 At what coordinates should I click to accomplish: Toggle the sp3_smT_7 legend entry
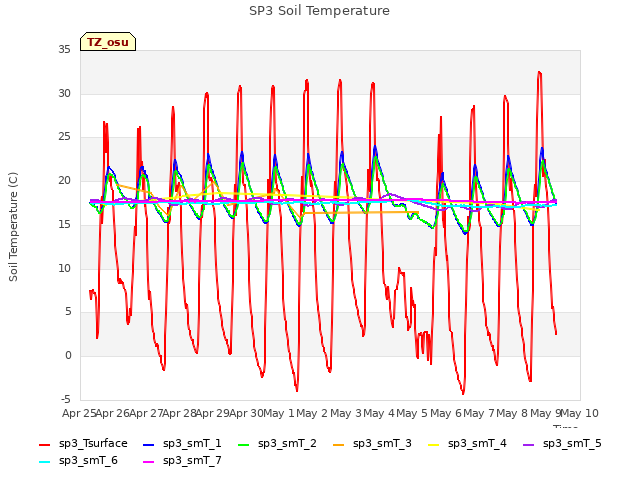[182, 461]
